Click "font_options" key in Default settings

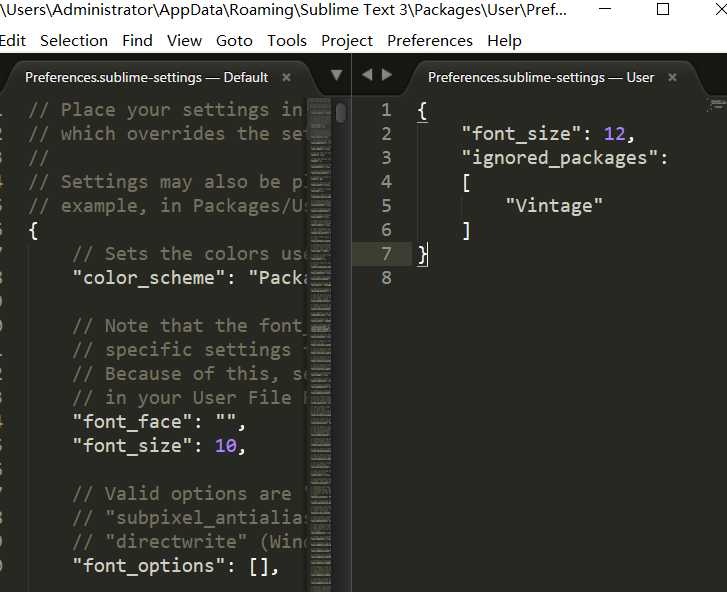149,566
